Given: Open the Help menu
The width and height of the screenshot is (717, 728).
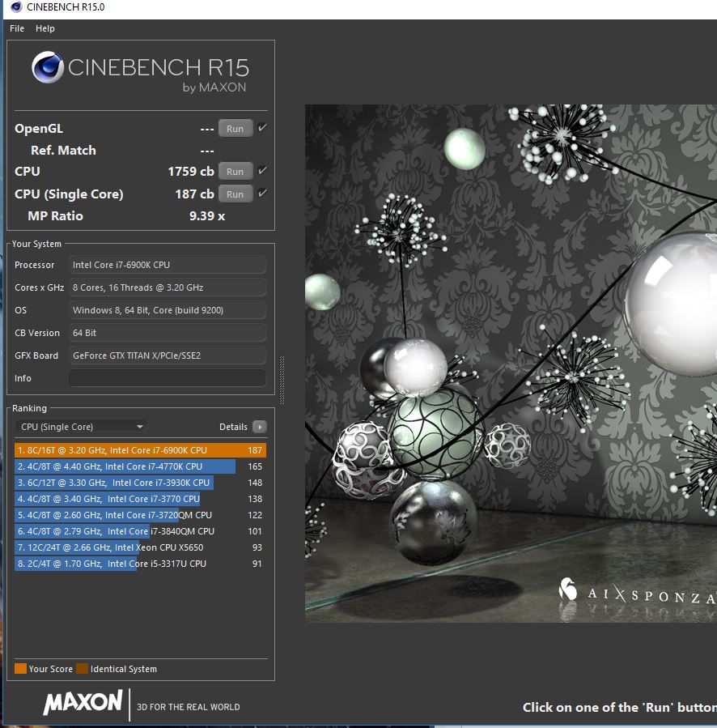Looking at the screenshot, I should coord(45,28).
